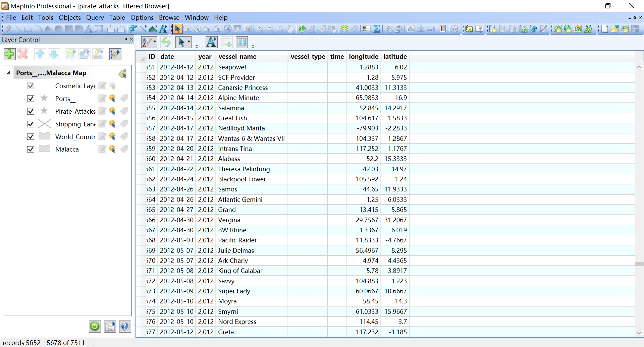
Task: Toggle editable pencil for Ports_ layer
Action: pyautogui.click(x=102, y=99)
